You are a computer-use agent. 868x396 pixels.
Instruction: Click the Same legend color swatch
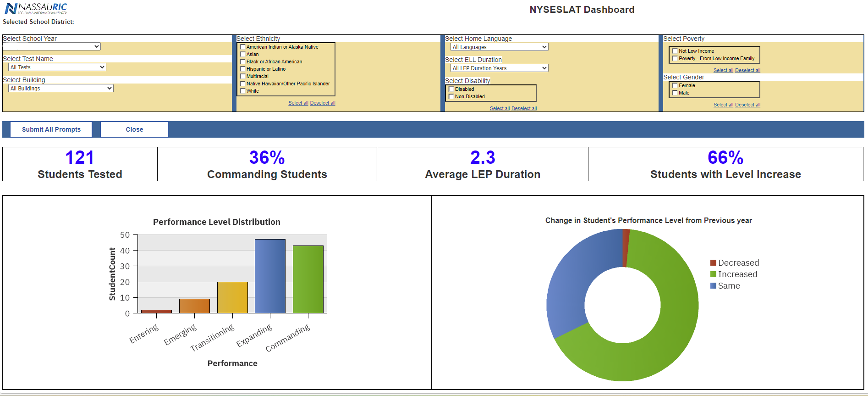tap(713, 285)
